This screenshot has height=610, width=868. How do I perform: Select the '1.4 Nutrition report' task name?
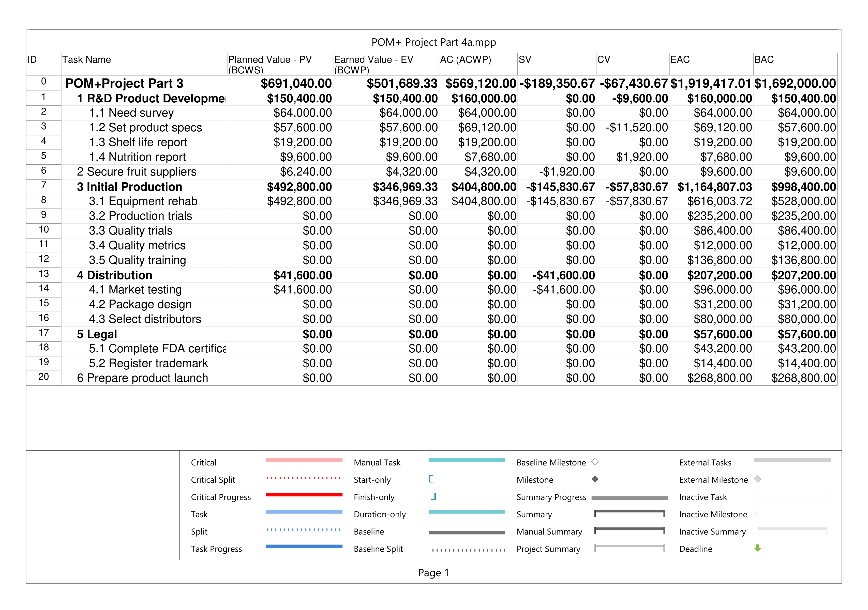click(137, 157)
